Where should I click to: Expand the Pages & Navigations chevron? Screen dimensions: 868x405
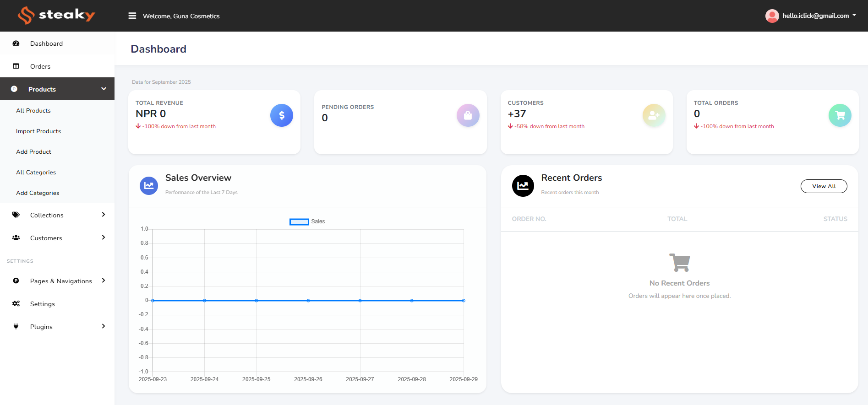tap(104, 281)
